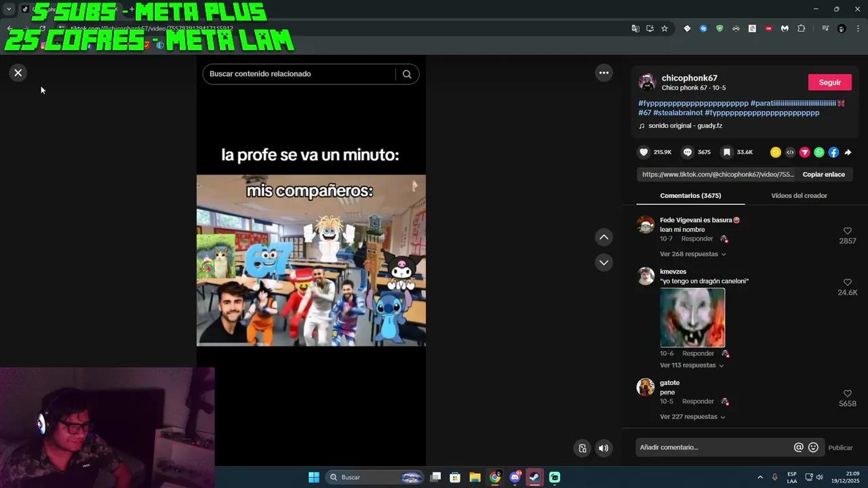Reply to kmevzes' comment
The image size is (868, 488).
pos(698,353)
